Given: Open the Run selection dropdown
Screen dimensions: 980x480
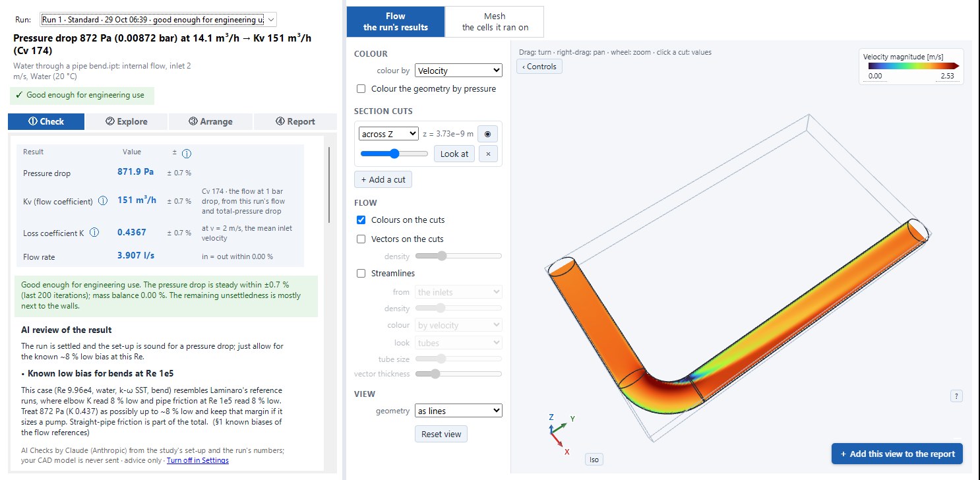Looking at the screenshot, I should tap(158, 20).
